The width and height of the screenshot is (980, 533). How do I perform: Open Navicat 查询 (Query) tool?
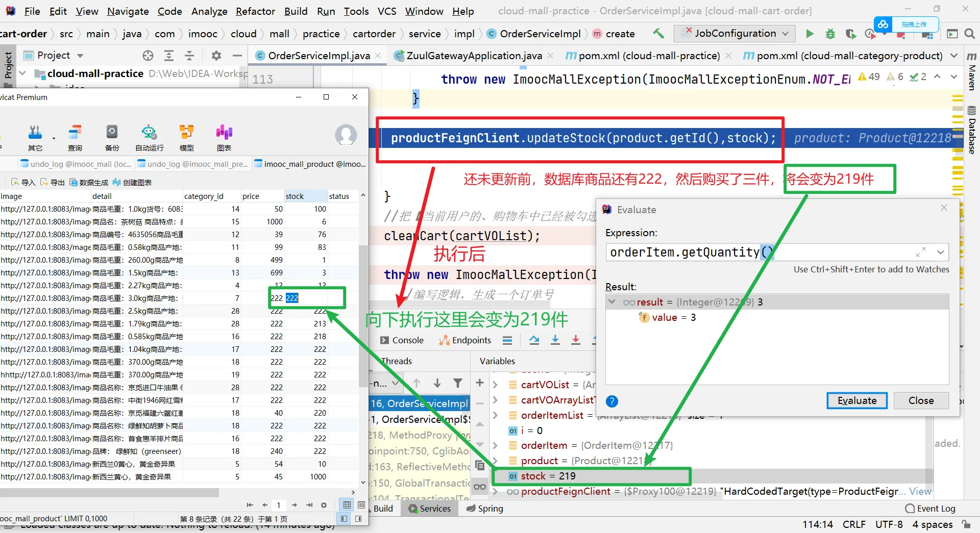click(x=75, y=138)
